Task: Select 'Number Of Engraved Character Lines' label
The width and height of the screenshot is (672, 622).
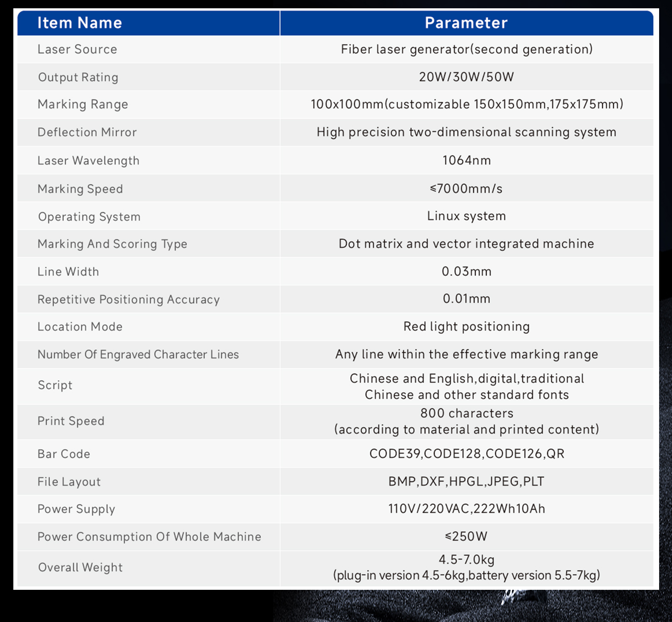Action: coord(138,355)
